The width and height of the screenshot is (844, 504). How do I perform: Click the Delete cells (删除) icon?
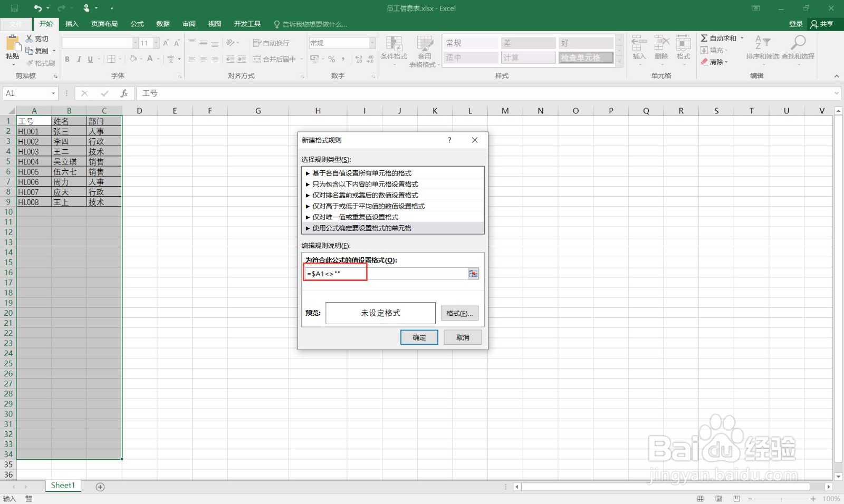pyautogui.click(x=661, y=43)
